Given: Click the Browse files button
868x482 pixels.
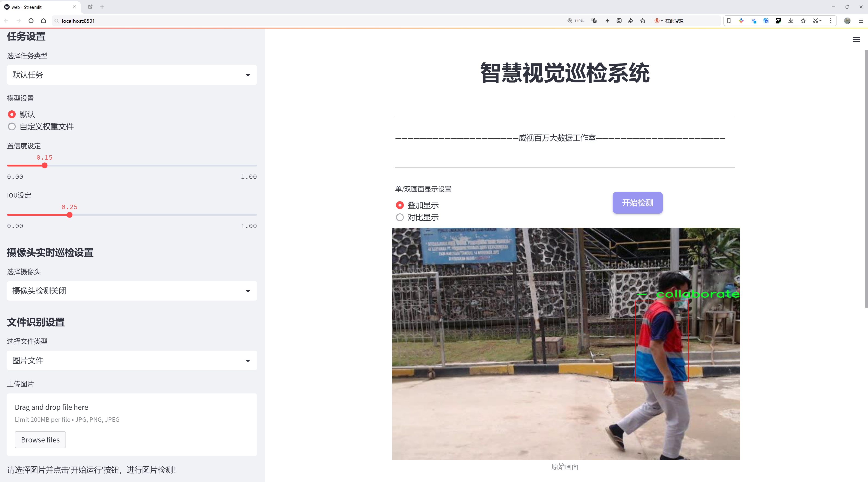Looking at the screenshot, I should tap(40, 440).
